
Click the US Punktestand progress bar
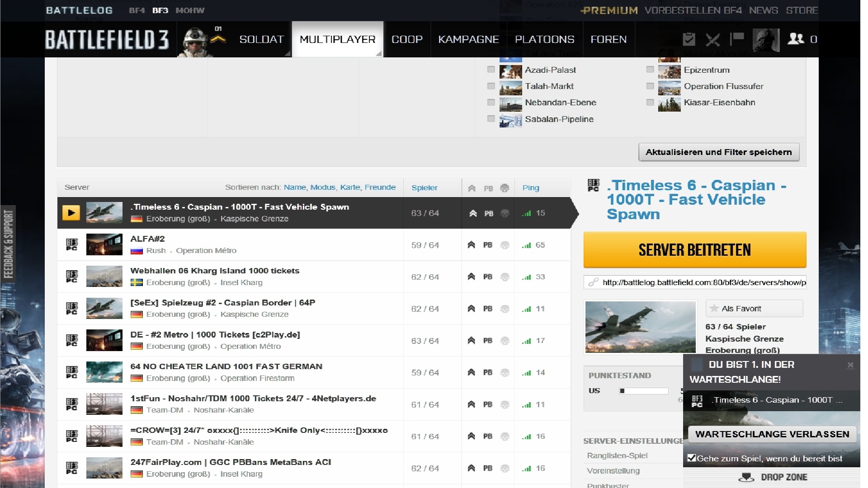point(644,391)
